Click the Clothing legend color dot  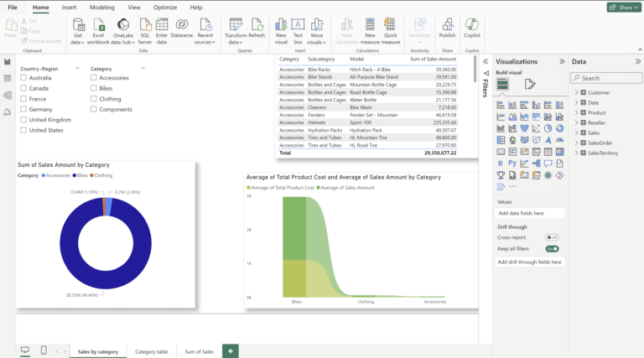pos(91,175)
